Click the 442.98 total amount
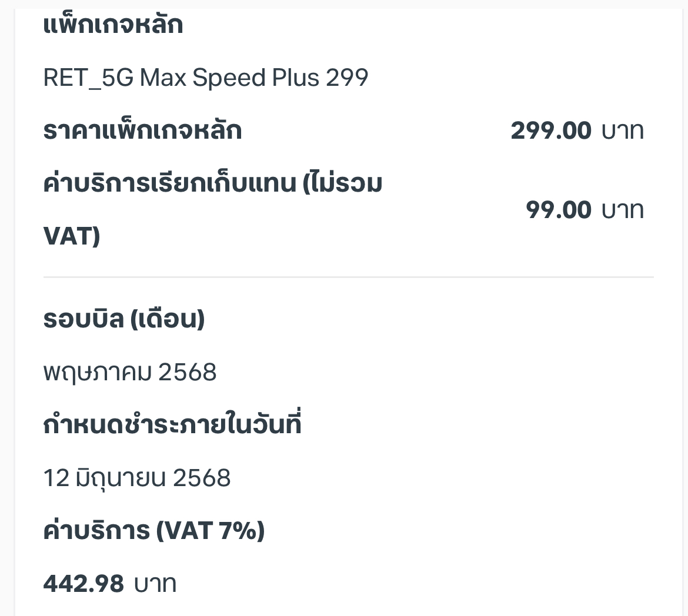The height and width of the screenshot is (616, 688). (x=84, y=584)
